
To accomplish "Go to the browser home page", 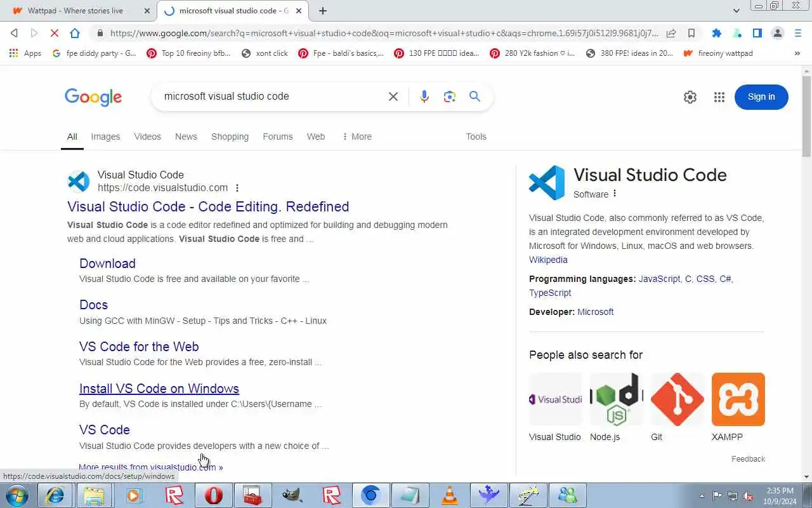I will (75, 33).
